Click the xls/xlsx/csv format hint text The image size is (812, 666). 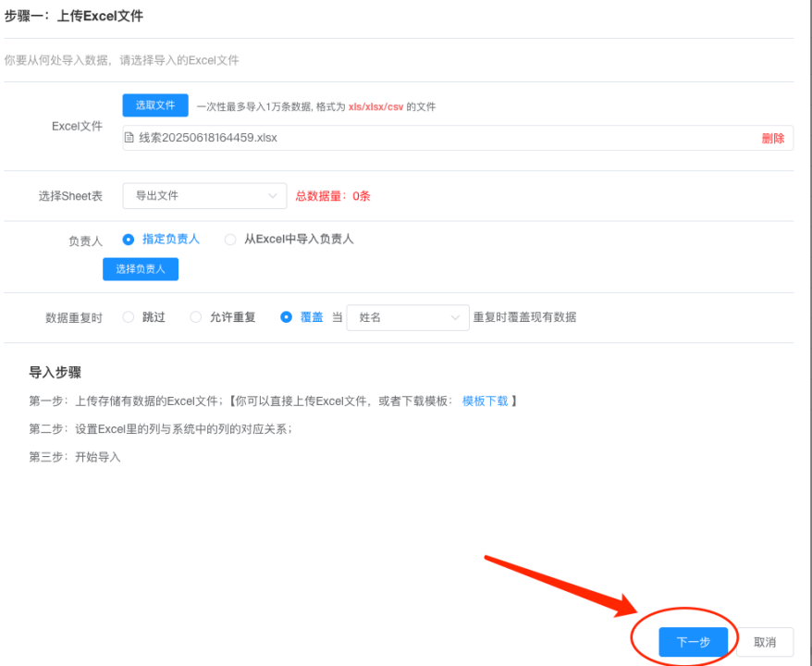(375, 106)
